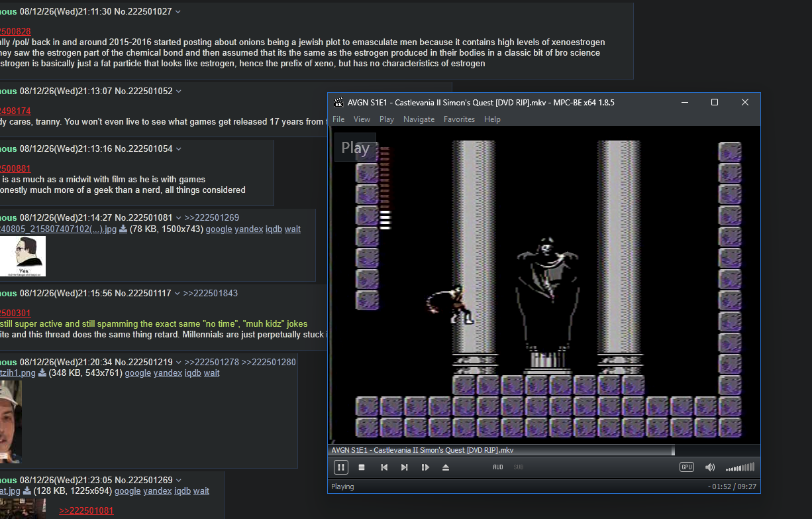Open post menu arrow for No.222501117
This screenshot has width=812, height=519.
(177, 293)
